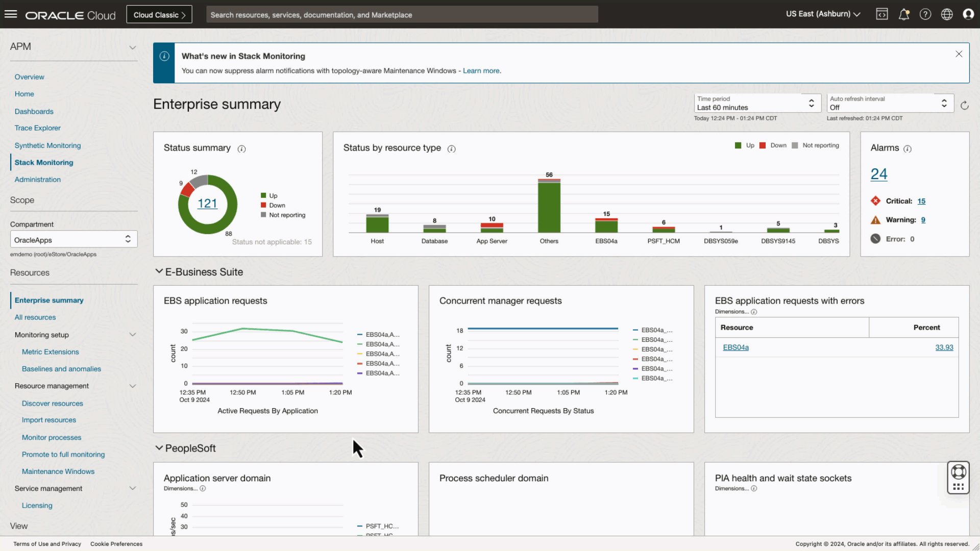
Task: Open the user profile avatar menu
Action: 968,14
